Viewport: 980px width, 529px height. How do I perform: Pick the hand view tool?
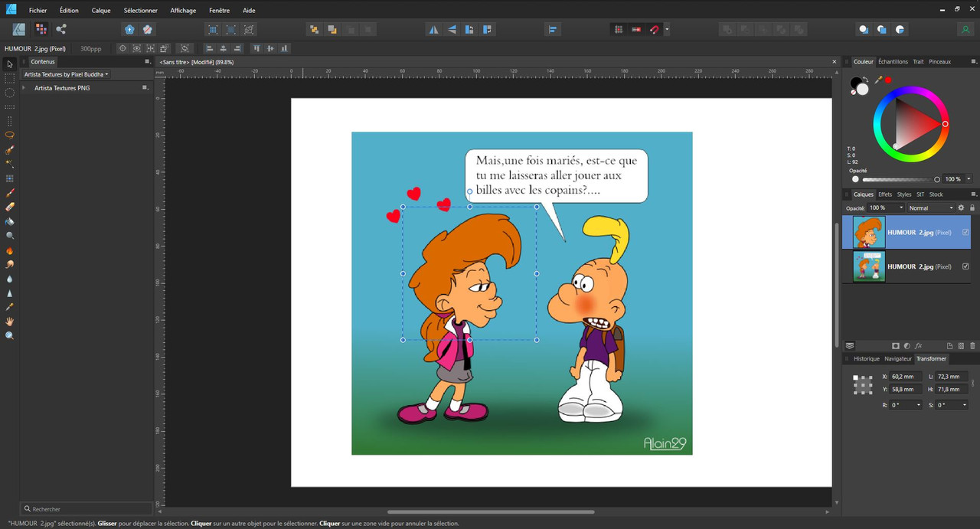[x=10, y=322]
